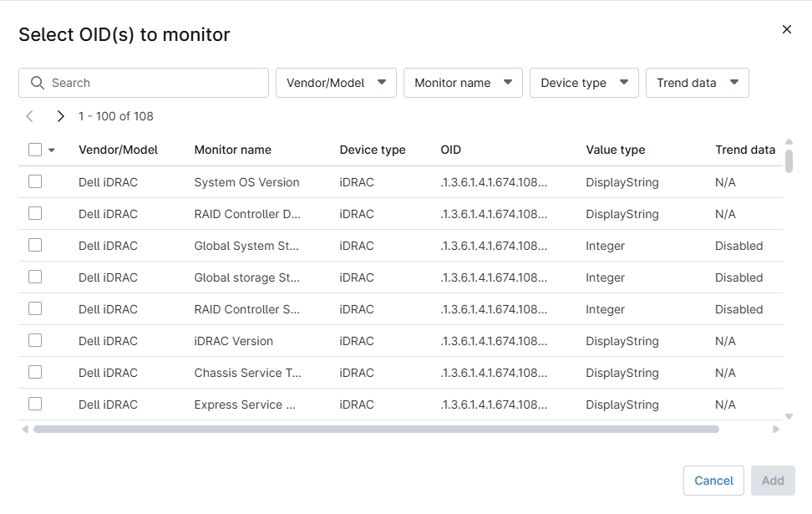Toggle the select-all header checkbox
The image size is (812, 514).
35,150
